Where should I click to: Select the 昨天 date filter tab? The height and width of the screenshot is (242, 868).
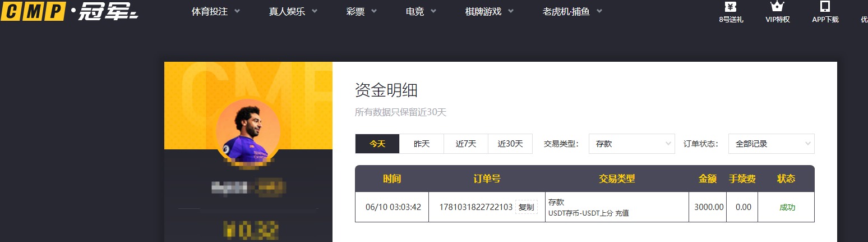(x=422, y=144)
